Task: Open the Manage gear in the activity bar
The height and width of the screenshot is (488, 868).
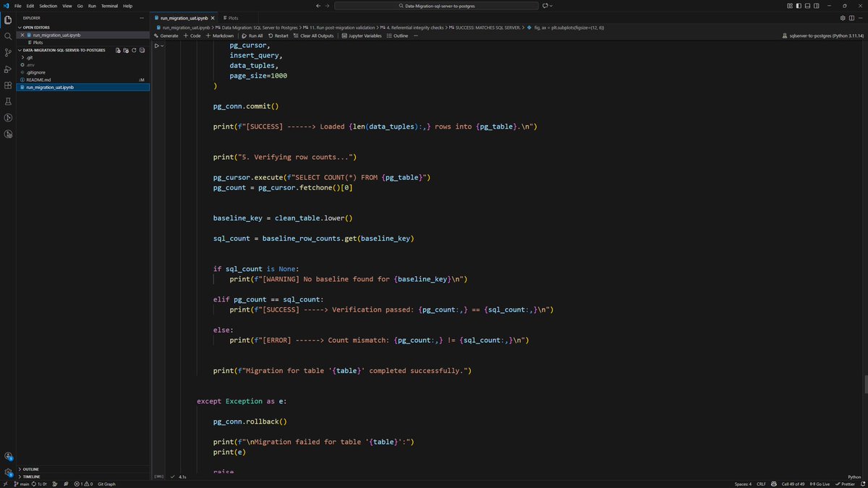Action: tap(8, 472)
